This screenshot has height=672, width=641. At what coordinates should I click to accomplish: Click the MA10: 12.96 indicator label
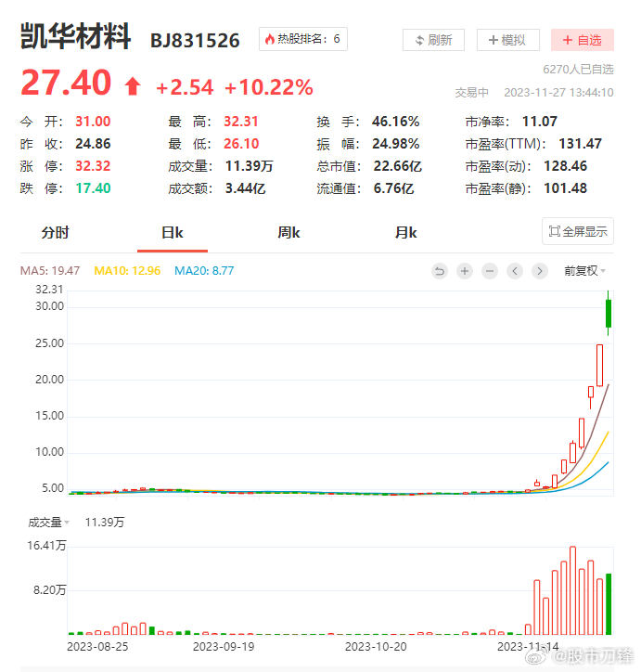(127, 271)
